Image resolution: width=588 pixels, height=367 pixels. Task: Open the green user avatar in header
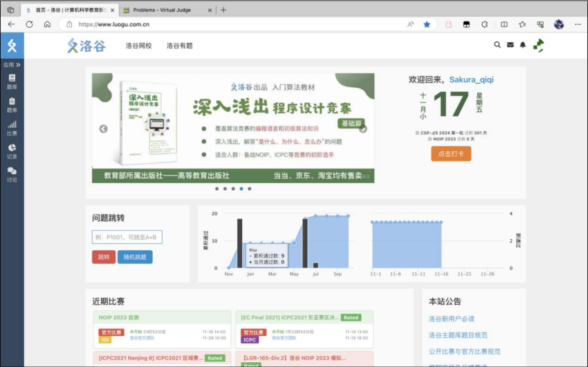click(x=539, y=46)
